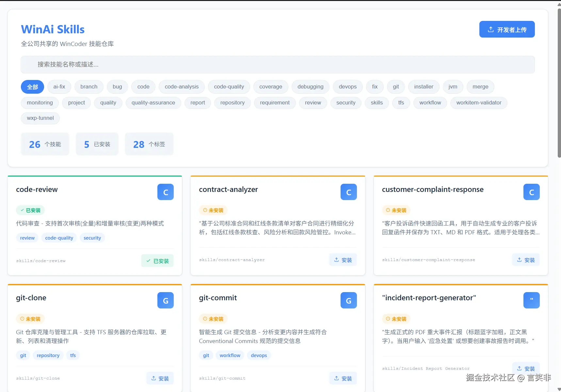This screenshot has height=392, width=561.
Task: Filter skills by workflow tag in filter bar
Action: [430, 103]
